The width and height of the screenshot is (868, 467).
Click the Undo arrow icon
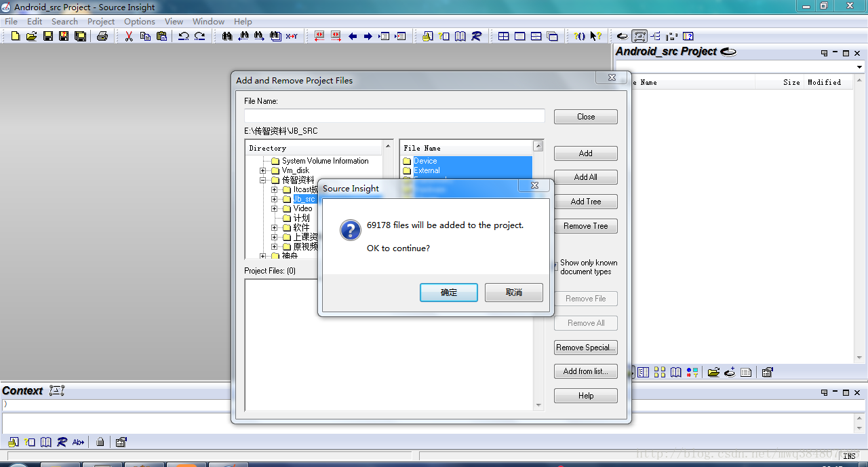coord(183,36)
